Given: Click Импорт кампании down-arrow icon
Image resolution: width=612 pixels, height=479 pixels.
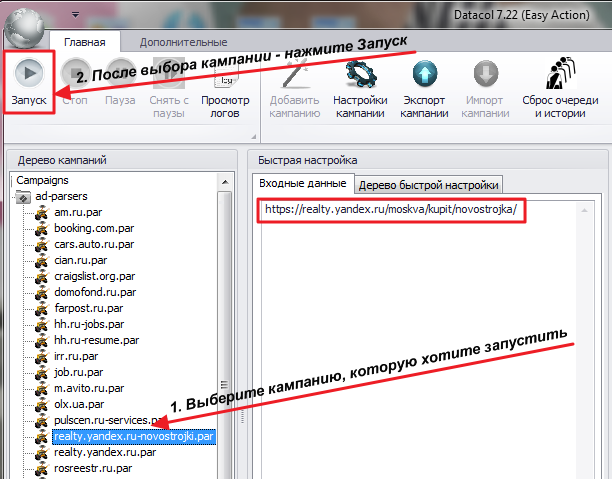Looking at the screenshot, I should (x=485, y=73).
